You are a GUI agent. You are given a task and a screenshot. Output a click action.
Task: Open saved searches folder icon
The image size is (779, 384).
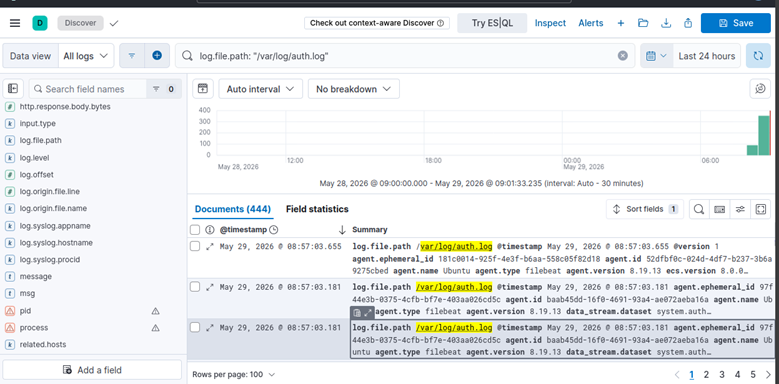pyautogui.click(x=643, y=23)
